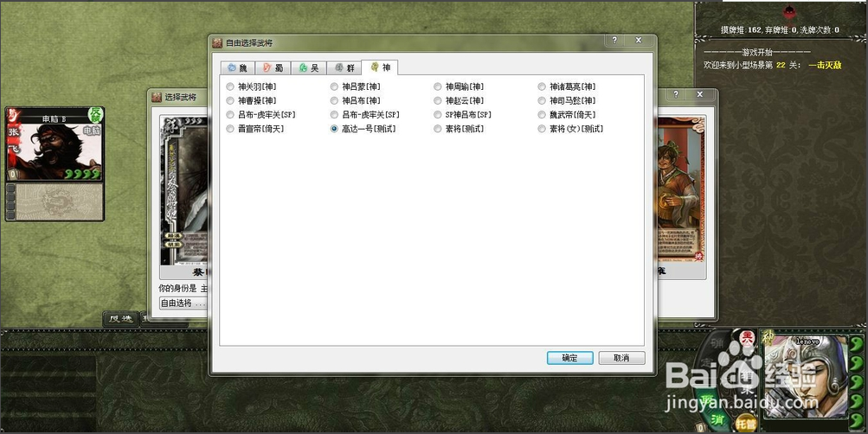The width and height of the screenshot is (868, 434).
Task: Select 素将[测试] radio option
Action: click(459, 129)
